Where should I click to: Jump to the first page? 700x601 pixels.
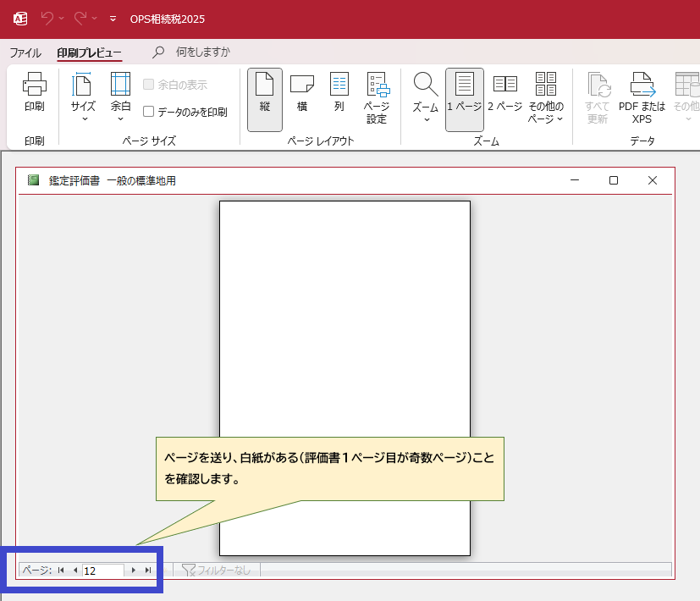click(61, 571)
